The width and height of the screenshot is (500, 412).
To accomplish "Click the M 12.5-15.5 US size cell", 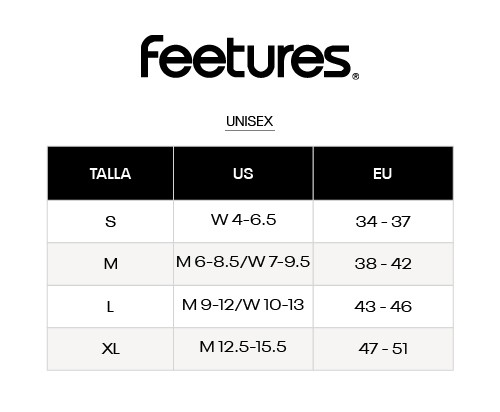I will click(243, 349).
